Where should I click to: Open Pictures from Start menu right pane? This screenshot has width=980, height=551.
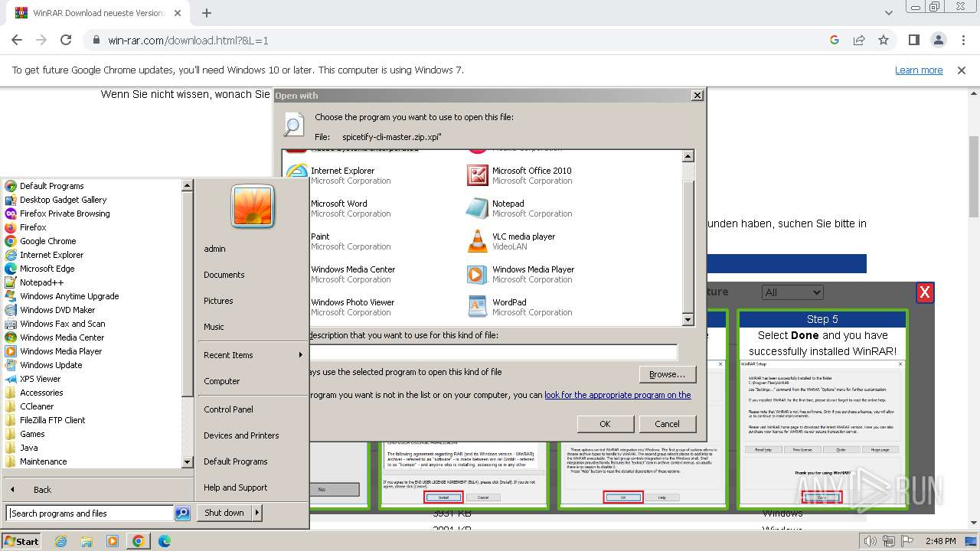click(218, 301)
